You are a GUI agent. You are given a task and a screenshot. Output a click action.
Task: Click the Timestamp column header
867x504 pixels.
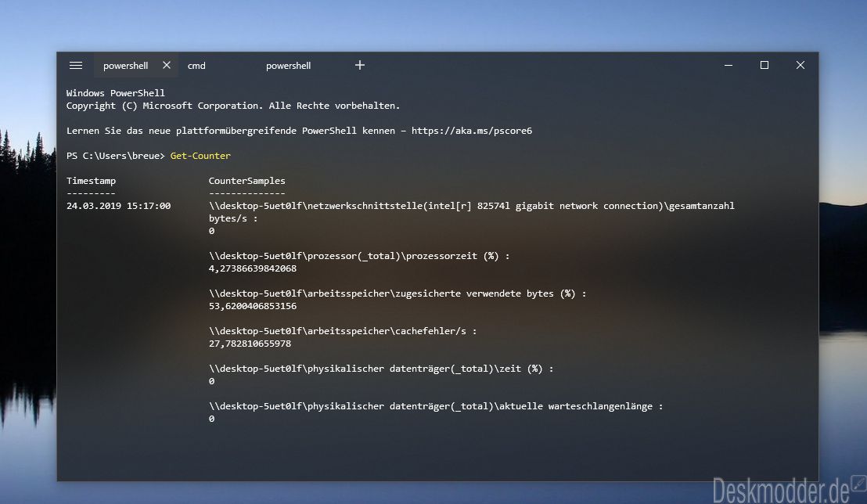[x=92, y=181]
